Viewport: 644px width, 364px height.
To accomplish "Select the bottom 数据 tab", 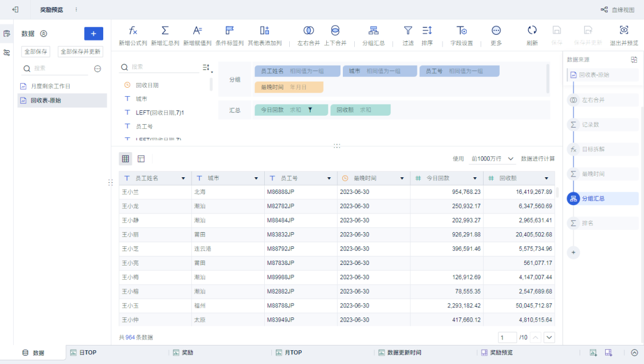I will [33, 353].
